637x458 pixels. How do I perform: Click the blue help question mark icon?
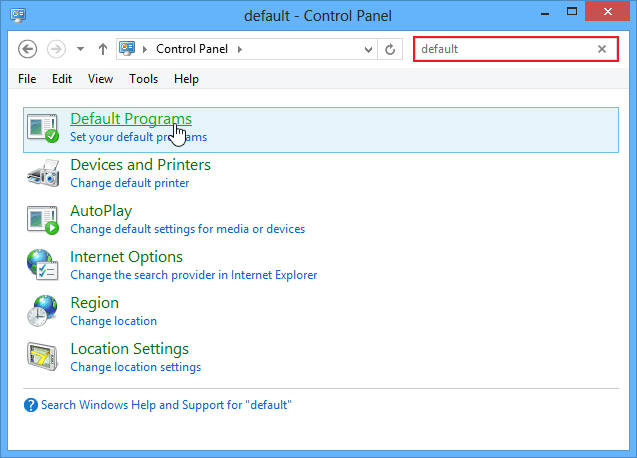[31, 405]
